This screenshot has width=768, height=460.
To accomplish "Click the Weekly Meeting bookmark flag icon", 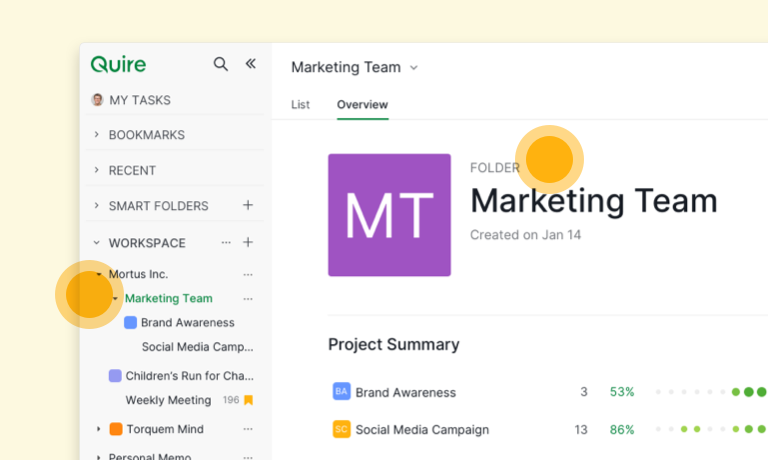I will pos(248,400).
